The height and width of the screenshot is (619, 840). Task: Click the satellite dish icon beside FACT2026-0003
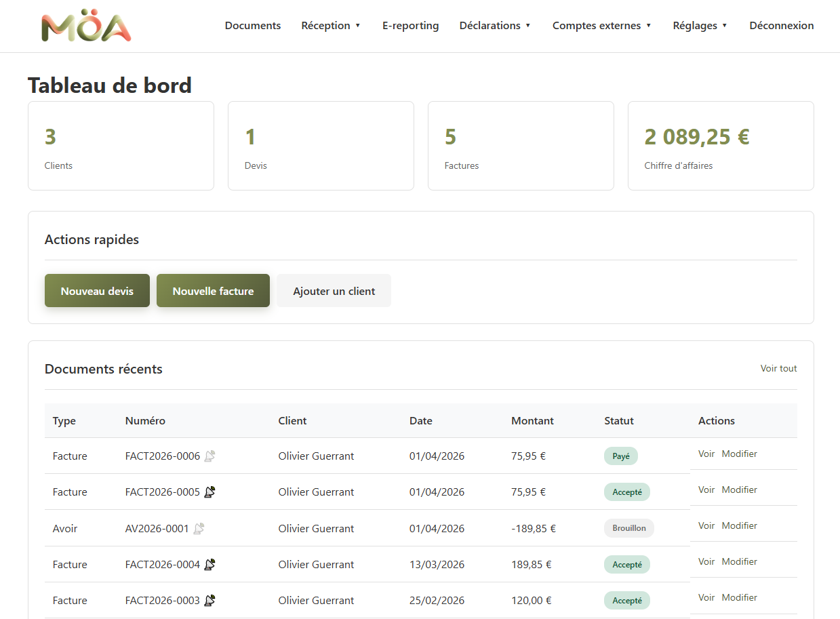(x=209, y=600)
